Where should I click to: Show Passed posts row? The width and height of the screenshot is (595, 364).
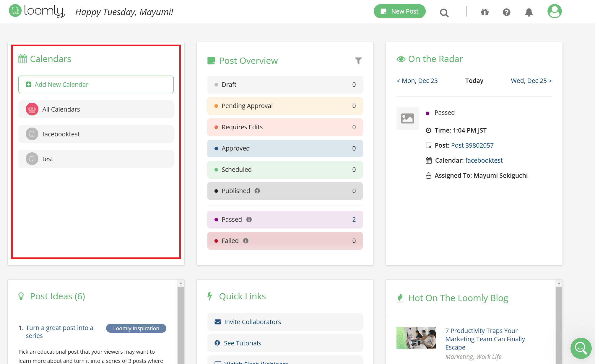tap(285, 220)
